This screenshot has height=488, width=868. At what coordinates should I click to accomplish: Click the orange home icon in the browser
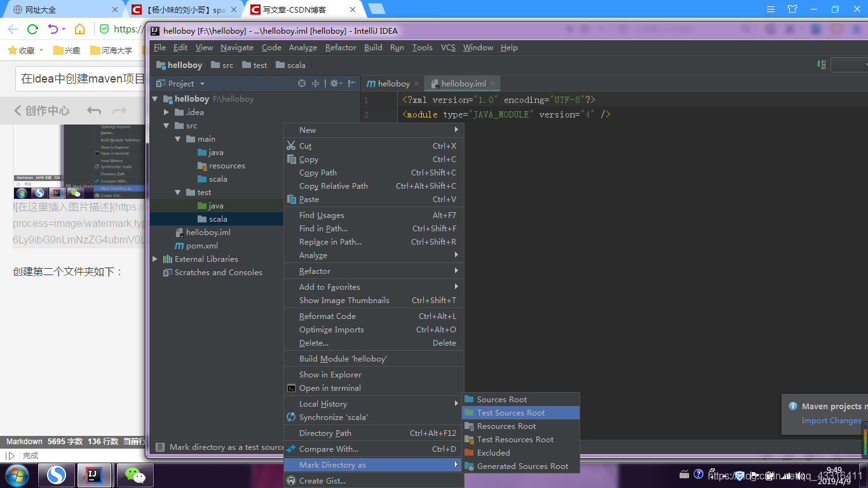pos(79,29)
